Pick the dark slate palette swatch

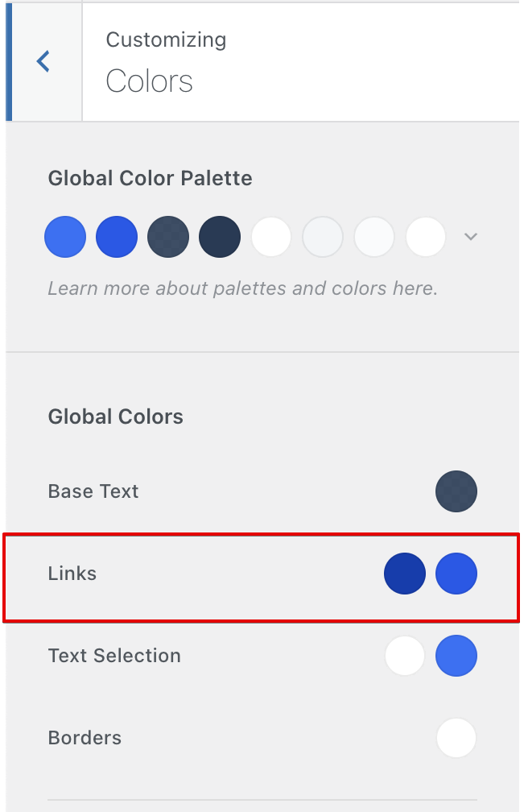tap(168, 236)
